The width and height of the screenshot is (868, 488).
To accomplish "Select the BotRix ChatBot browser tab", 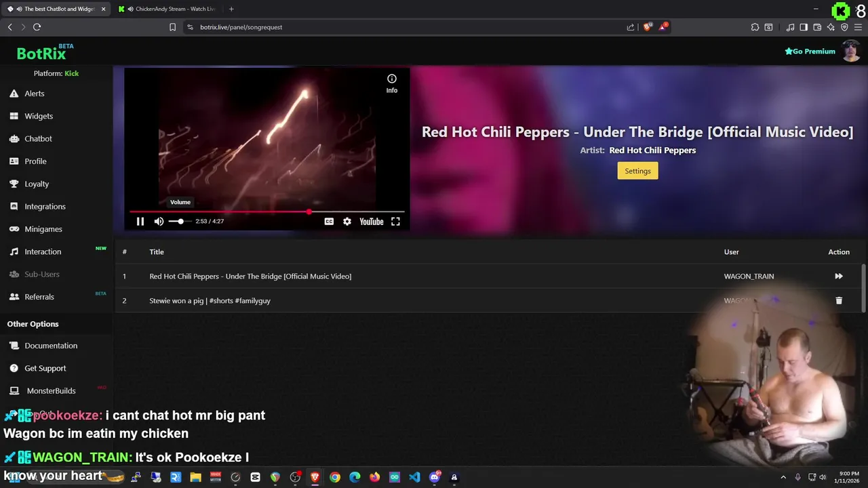I will click(54, 9).
